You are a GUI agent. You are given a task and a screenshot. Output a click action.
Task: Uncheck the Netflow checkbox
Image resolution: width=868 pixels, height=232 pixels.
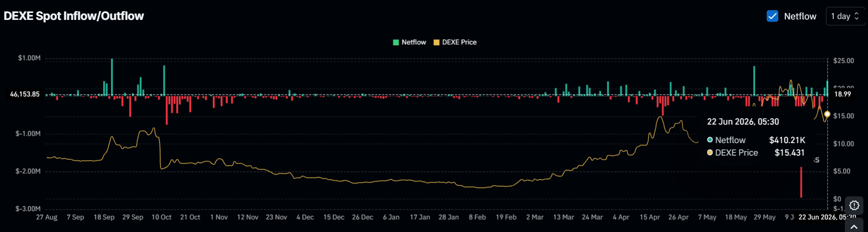(x=772, y=16)
